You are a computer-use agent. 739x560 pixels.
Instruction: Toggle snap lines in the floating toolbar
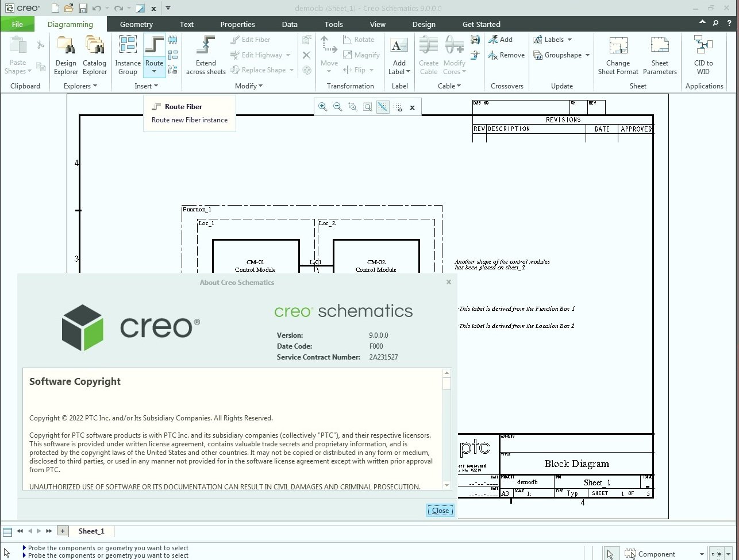[383, 107]
